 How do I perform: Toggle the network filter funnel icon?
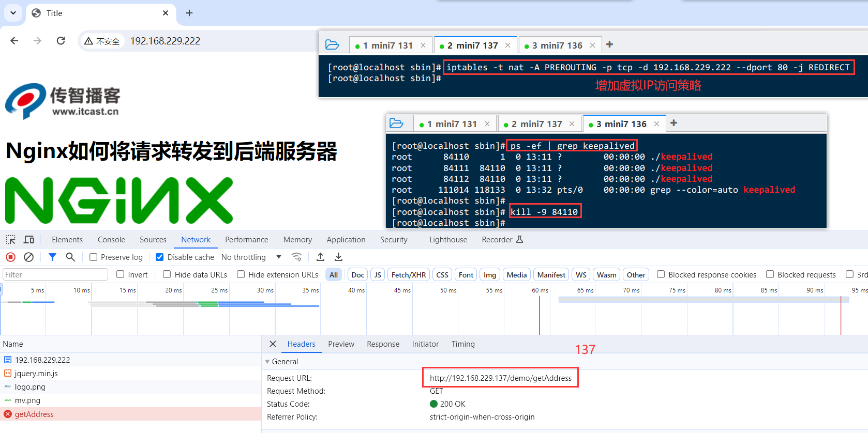pyautogui.click(x=52, y=257)
